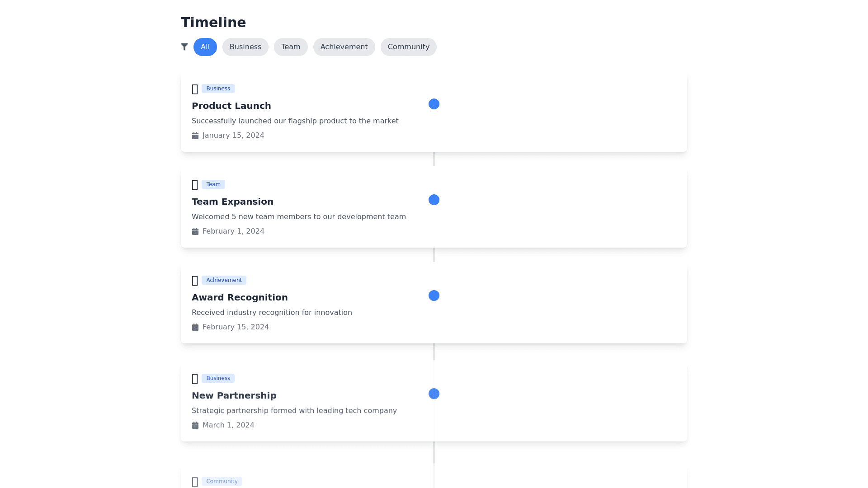Open the Team Expansion event title

[x=232, y=202]
